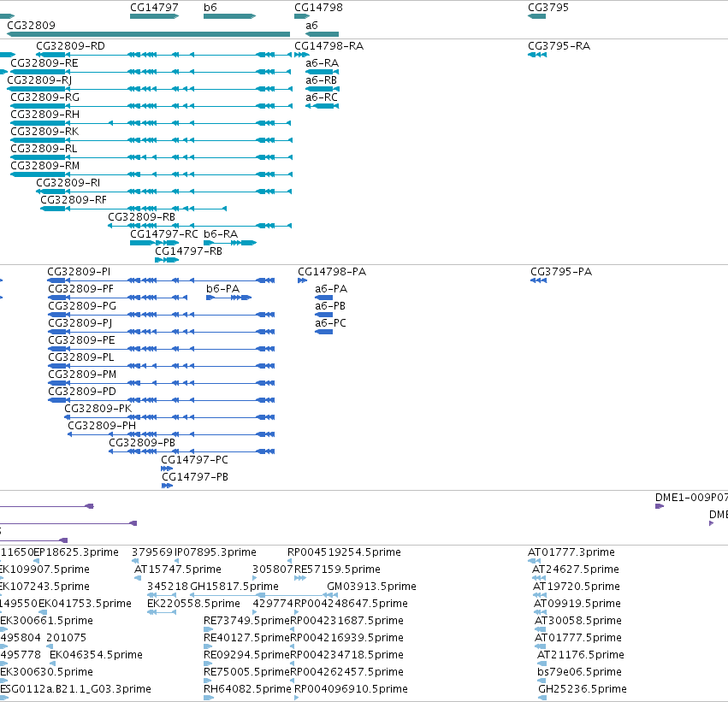Viewport: 728px width, 702px height.
Task: Select the CG3795 gene label
Action: coord(547,8)
